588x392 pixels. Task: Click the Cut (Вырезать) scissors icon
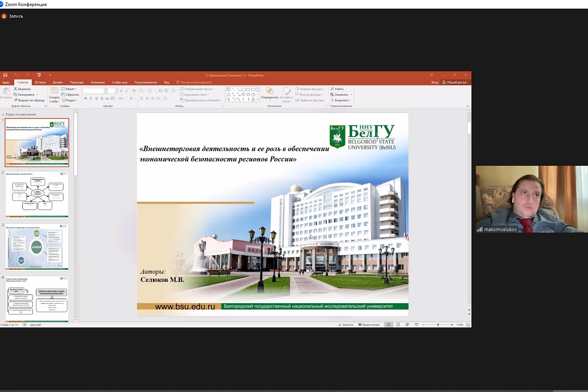pos(15,89)
